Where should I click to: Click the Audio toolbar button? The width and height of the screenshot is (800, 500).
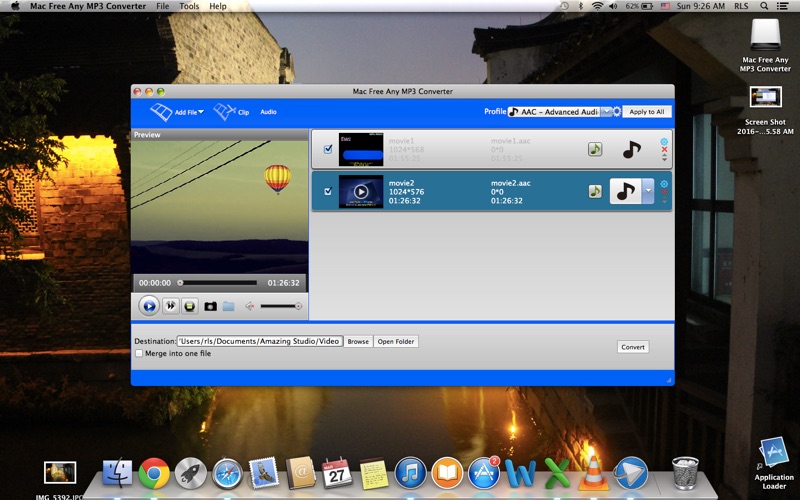[x=268, y=112]
